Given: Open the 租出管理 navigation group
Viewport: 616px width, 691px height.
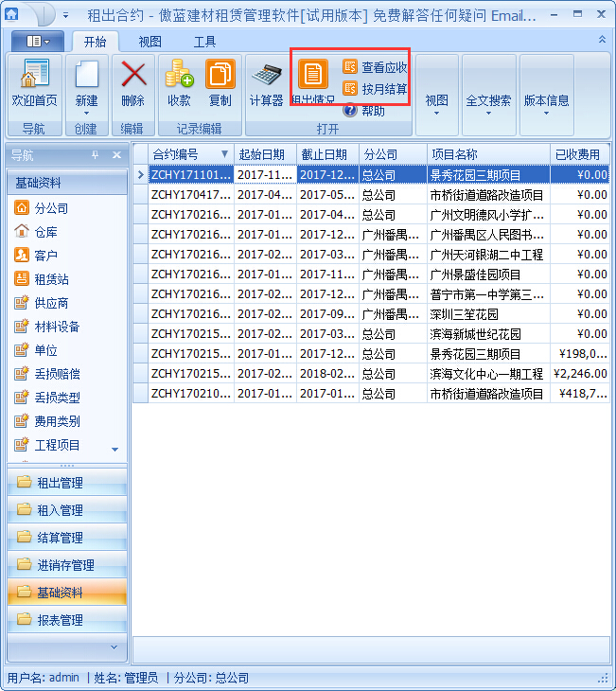Looking at the screenshot, I should [60, 483].
